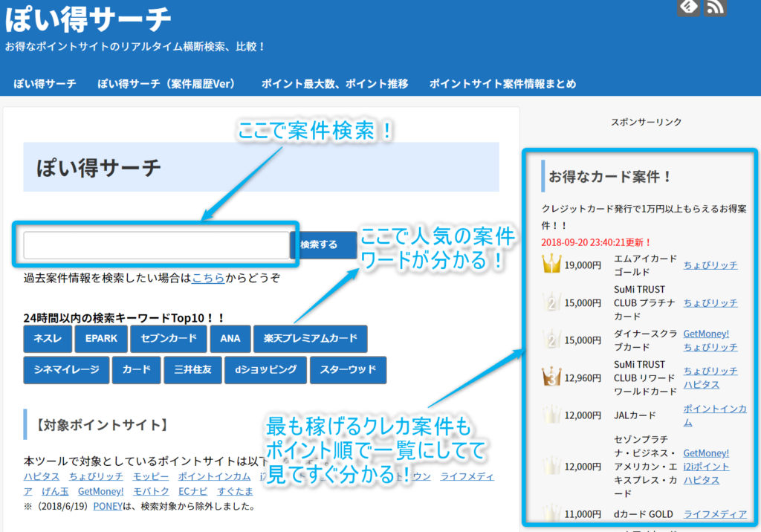
Task: Open the ぽい得サーチ（案件履歴Ver） menu item
Action: 168,84
